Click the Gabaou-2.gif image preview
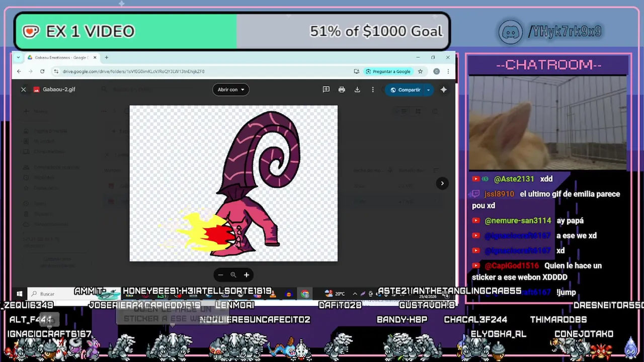This screenshot has height=362, width=644. tap(233, 183)
